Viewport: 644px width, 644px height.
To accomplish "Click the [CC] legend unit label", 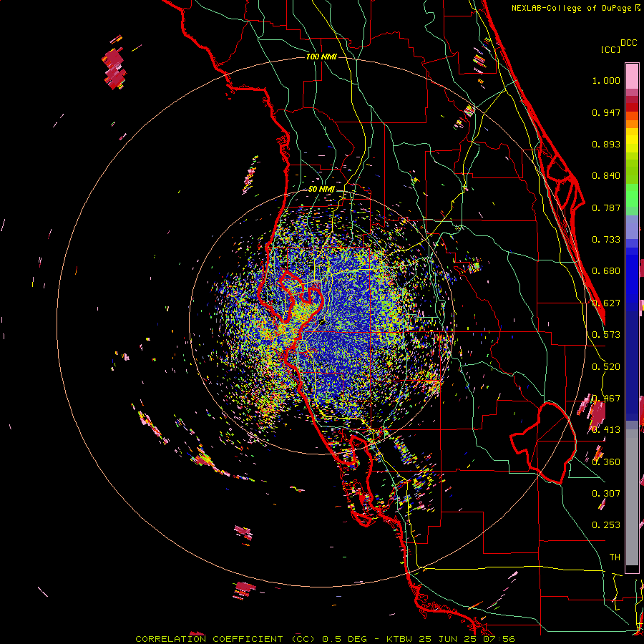I will point(610,49).
